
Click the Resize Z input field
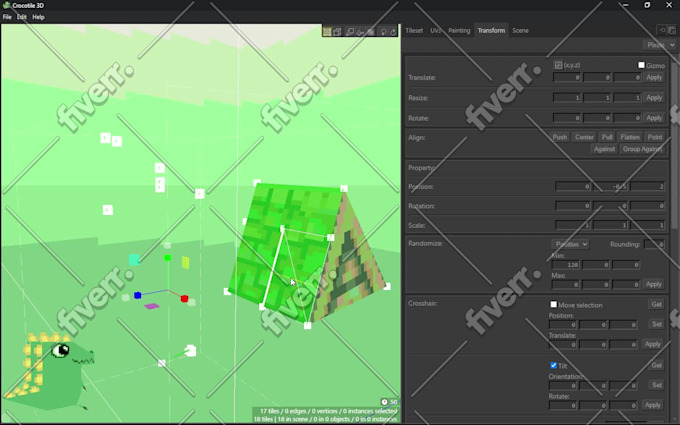click(x=628, y=98)
